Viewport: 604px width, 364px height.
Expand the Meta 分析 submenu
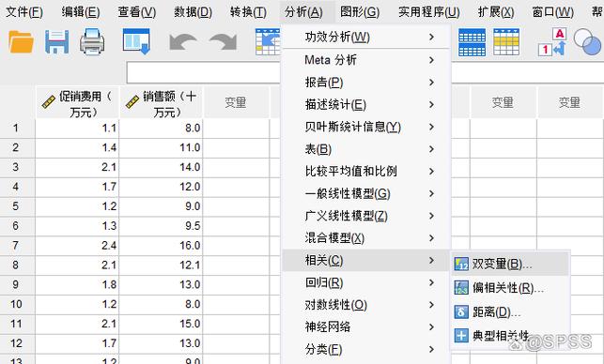(x=366, y=60)
